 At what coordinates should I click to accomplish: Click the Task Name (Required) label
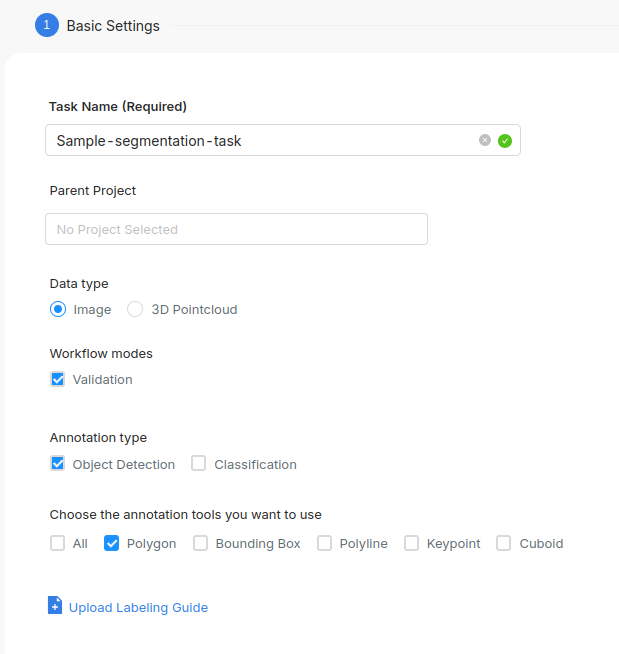point(118,107)
